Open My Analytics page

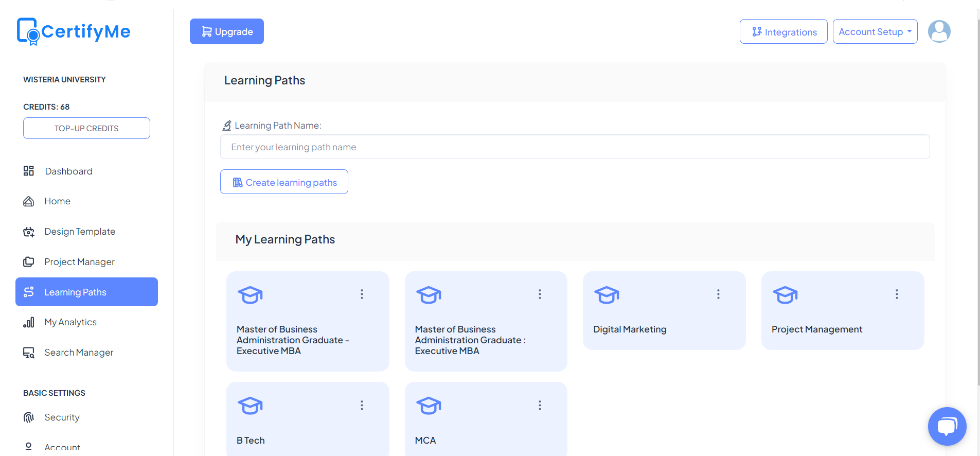point(86,322)
